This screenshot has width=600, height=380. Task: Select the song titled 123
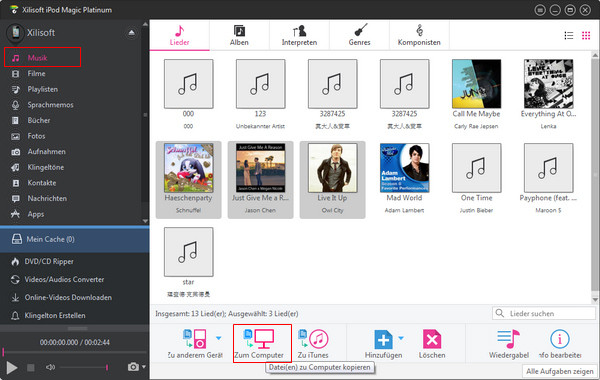tap(260, 94)
